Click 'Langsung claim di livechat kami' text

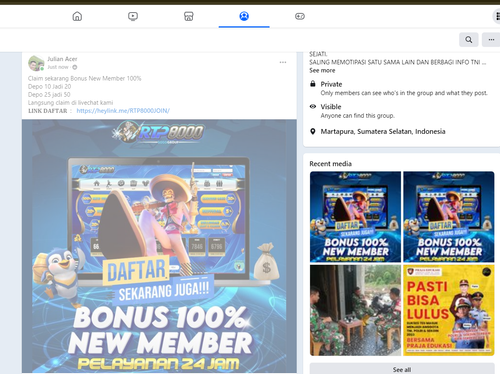70,102
